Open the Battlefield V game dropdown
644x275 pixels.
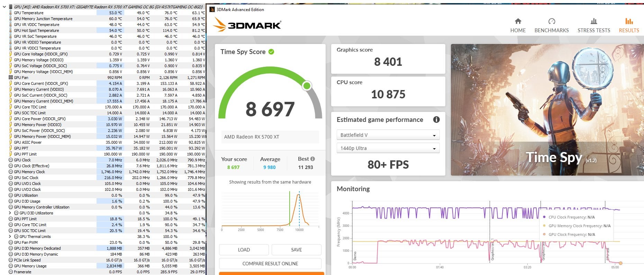(x=388, y=135)
